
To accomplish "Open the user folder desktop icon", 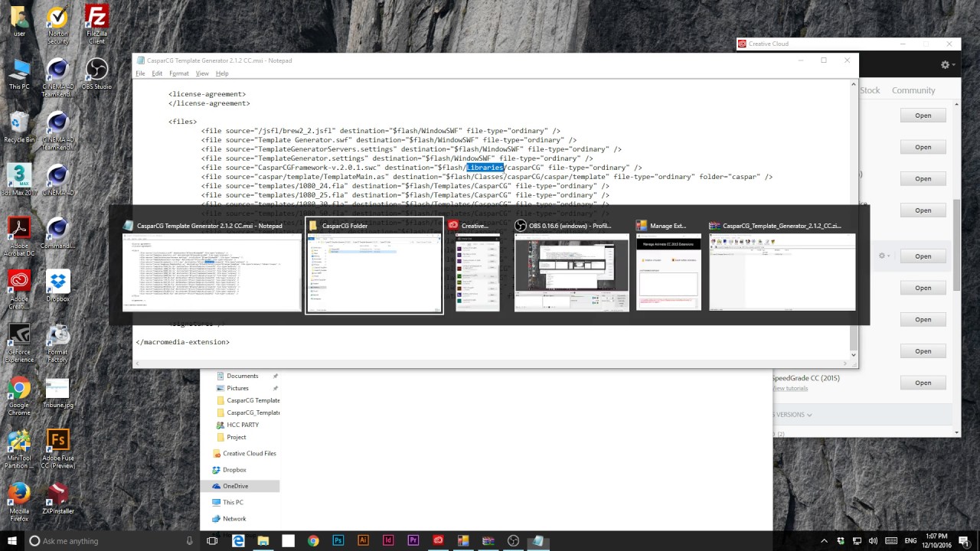I will point(19,21).
